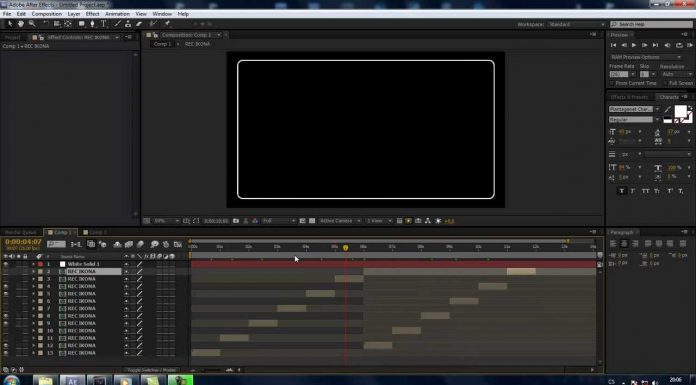Expand layer 1 White Solid 1 properties
The width and height of the screenshot is (696, 385).
33,264
